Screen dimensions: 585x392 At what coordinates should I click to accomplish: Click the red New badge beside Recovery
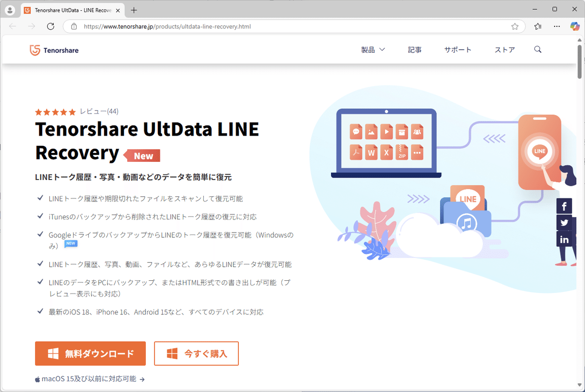pos(141,156)
